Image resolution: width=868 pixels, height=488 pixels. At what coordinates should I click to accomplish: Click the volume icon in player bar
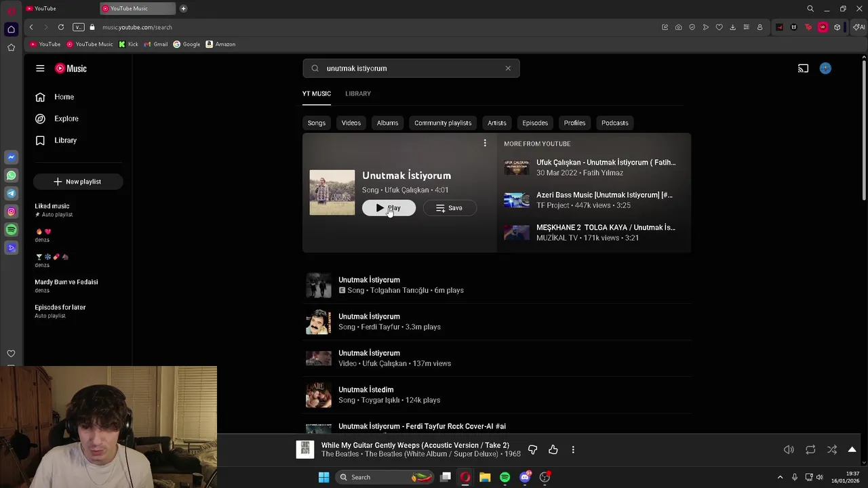pyautogui.click(x=789, y=449)
